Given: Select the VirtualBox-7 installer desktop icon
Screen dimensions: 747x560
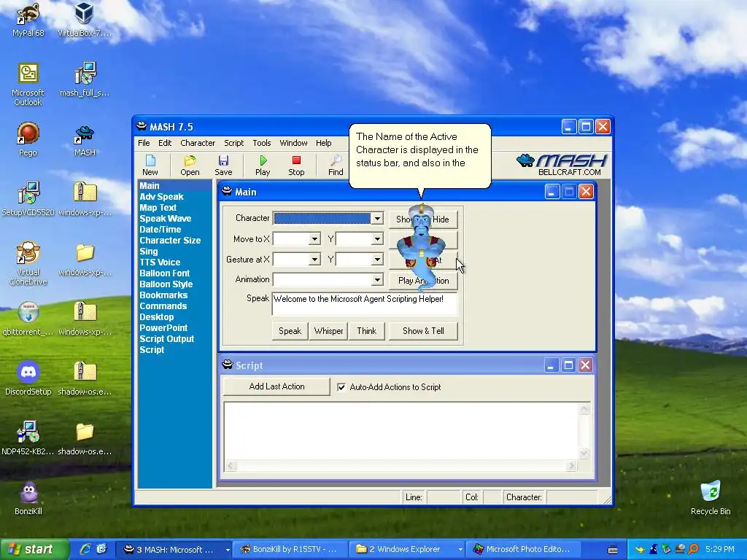Looking at the screenshot, I should click(x=85, y=20).
